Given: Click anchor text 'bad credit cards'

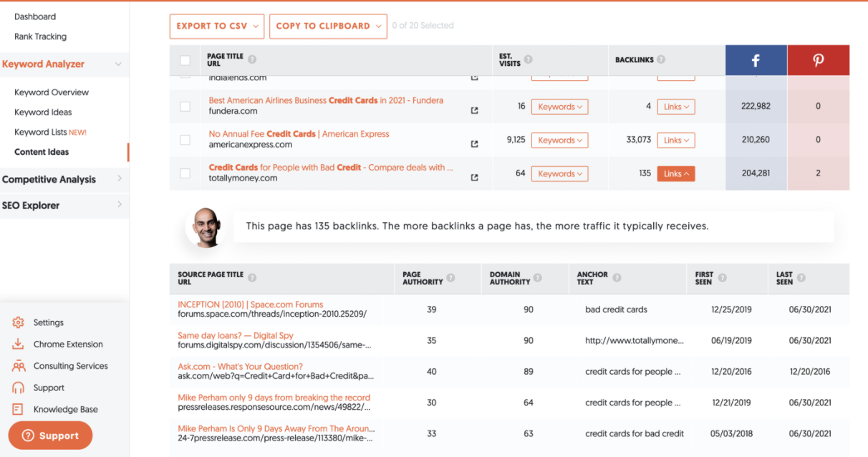Looking at the screenshot, I should pos(616,309).
